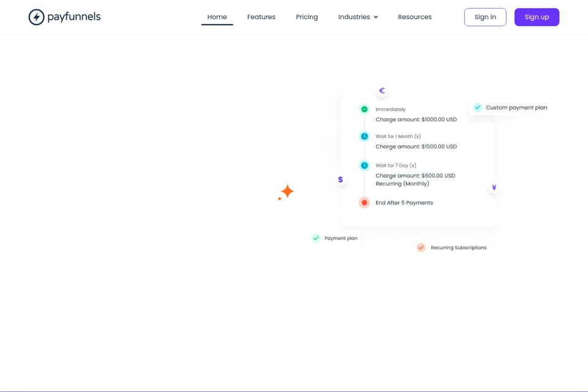
Task: Click 'Charge amount: $1000.00 USD' text
Action: (x=417, y=119)
